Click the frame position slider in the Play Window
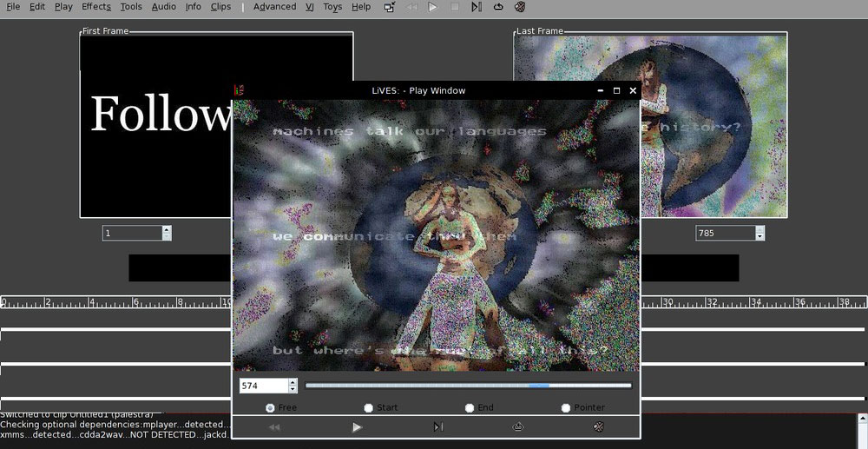This screenshot has height=449, width=868. [468, 386]
